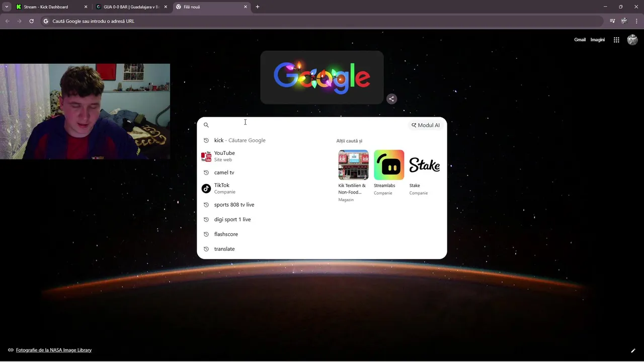Open the Streamlabs logo thumbnail
644x362 pixels.
(389, 165)
